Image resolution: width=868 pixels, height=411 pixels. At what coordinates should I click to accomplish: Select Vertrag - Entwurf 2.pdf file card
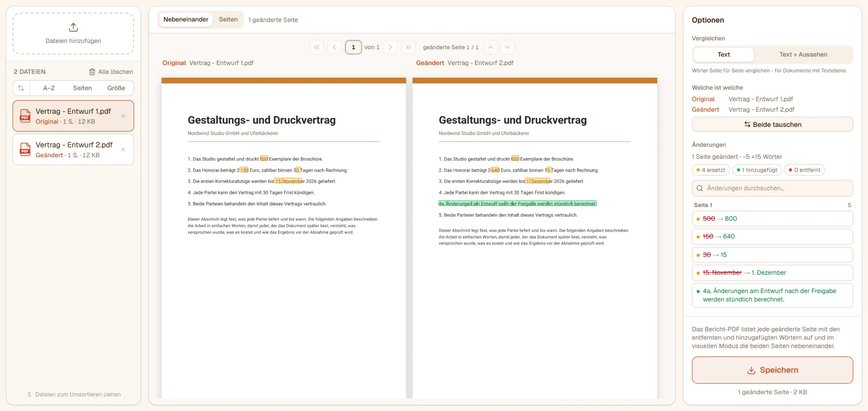point(73,150)
